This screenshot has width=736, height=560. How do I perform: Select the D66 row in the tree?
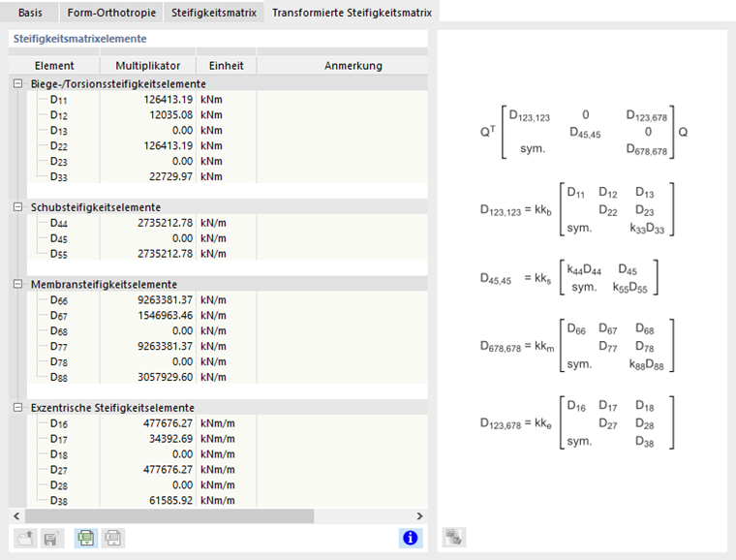59,300
